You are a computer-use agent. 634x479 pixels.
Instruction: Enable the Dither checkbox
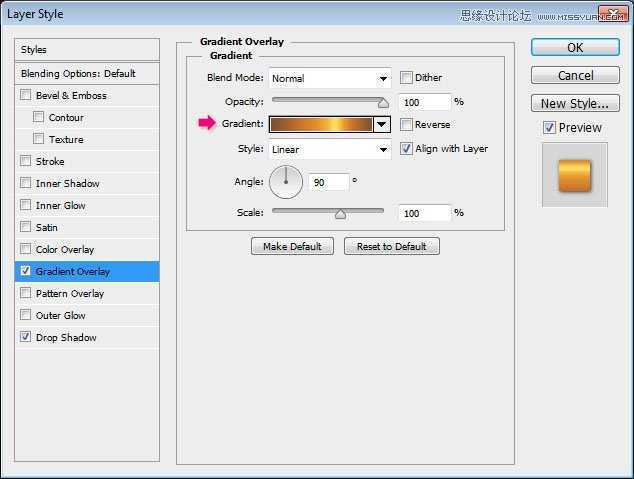pyautogui.click(x=406, y=77)
